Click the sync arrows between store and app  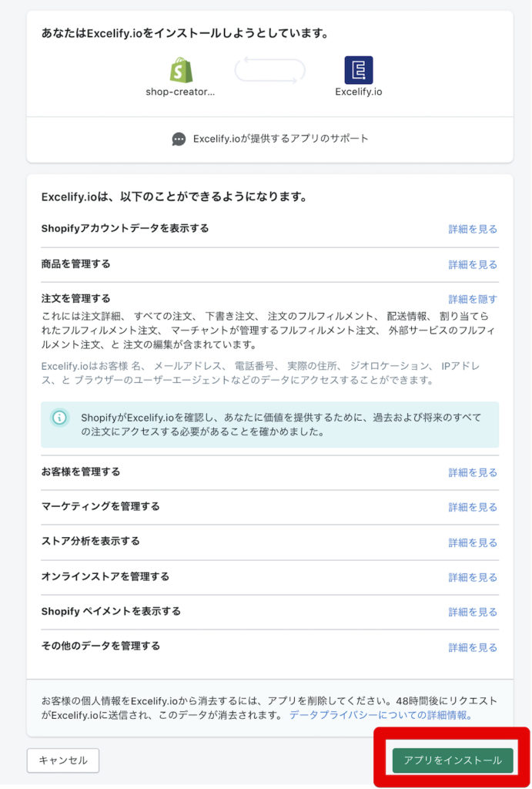coord(270,70)
